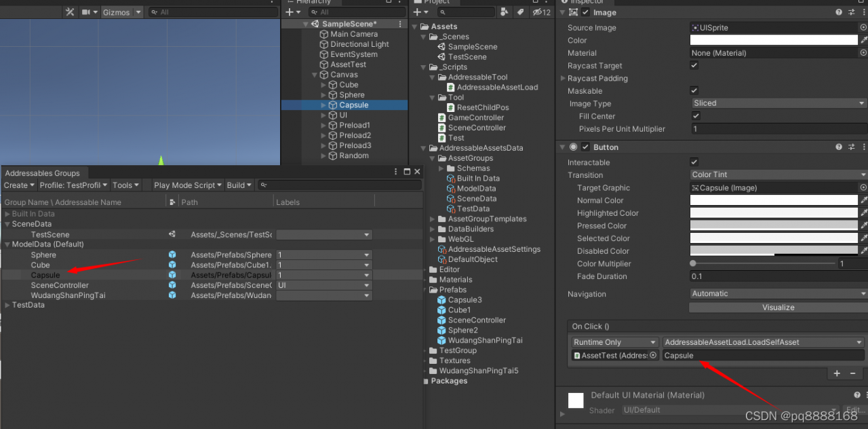Viewport: 868px width, 429px height.
Task: Use eyedropper for Normal Color
Action: pyautogui.click(x=863, y=200)
